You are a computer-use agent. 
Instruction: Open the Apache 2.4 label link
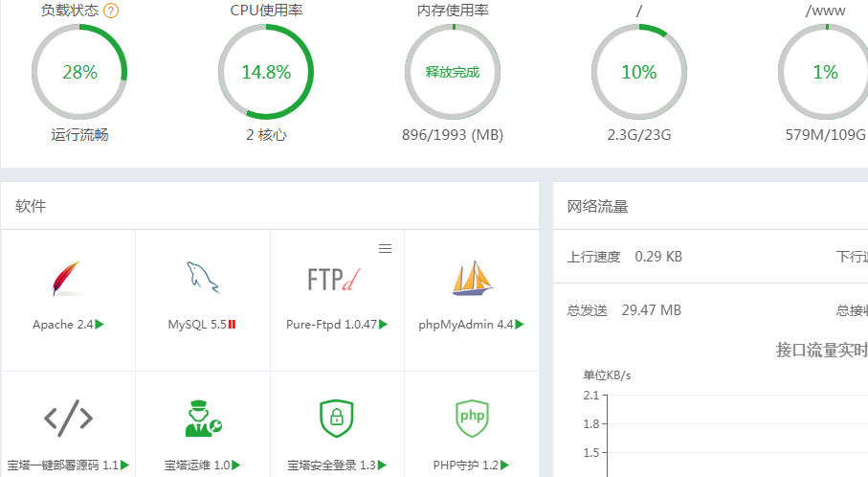click(x=62, y=325)
